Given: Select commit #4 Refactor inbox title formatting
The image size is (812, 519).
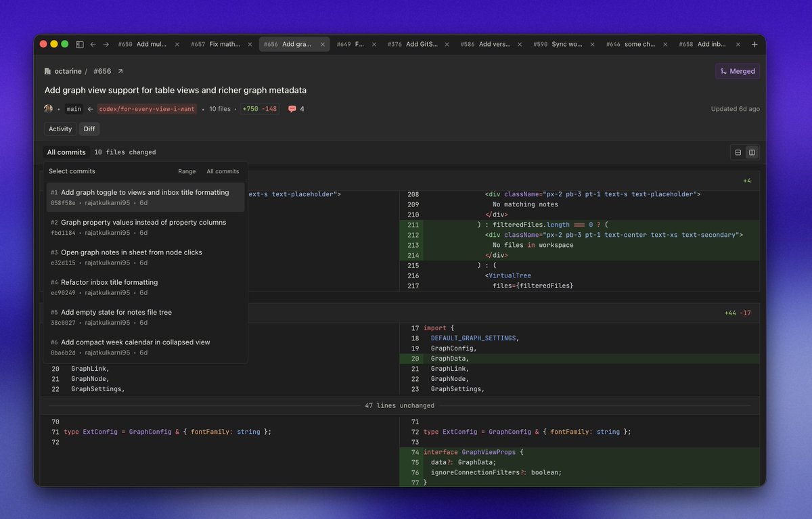Looking at the screenshot, I should tap(145, 287).
